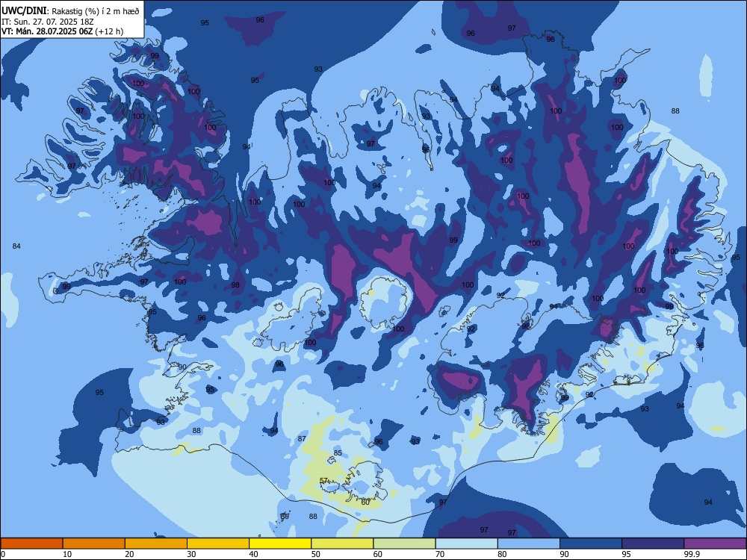The width and height of the screenshot is (747, 560).
Task: Click the light blue 80–90 legend swatch
Action: [529, 544]
